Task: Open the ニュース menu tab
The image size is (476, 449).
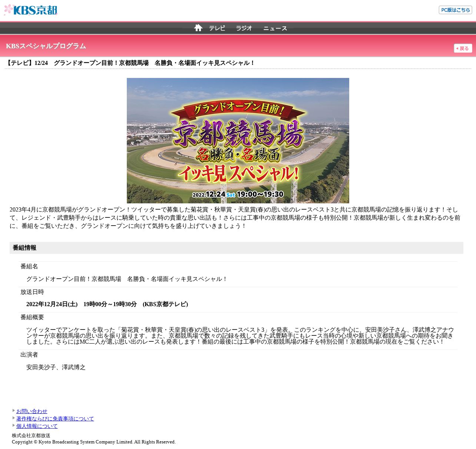Action: click(x=275, y=28)
